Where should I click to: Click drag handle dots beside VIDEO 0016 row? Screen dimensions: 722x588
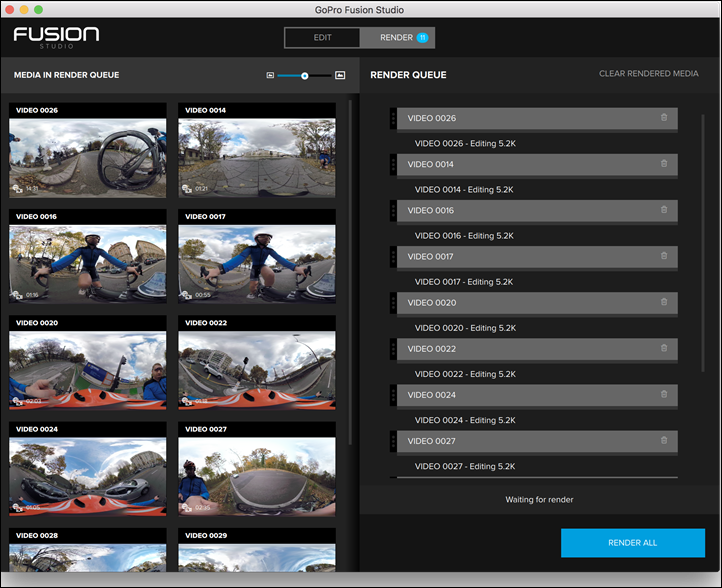[x=393, y=210]
